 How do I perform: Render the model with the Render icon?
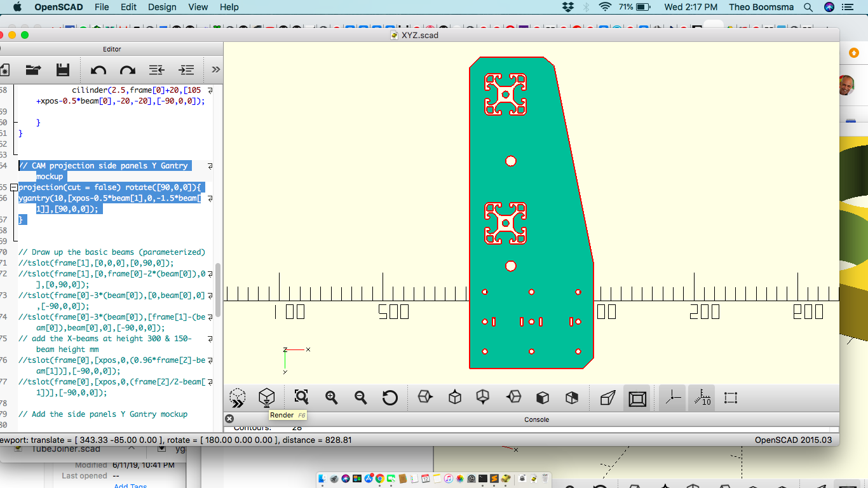coord(266,398)
